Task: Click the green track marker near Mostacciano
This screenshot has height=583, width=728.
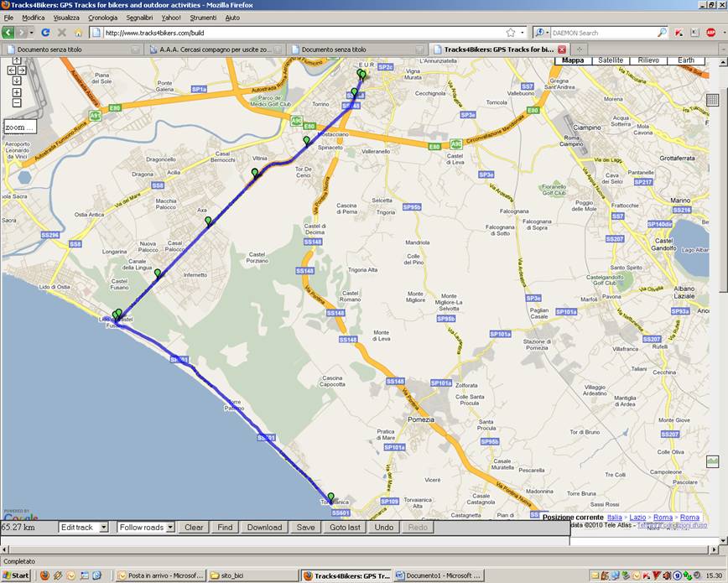Action: pos(306,141)
